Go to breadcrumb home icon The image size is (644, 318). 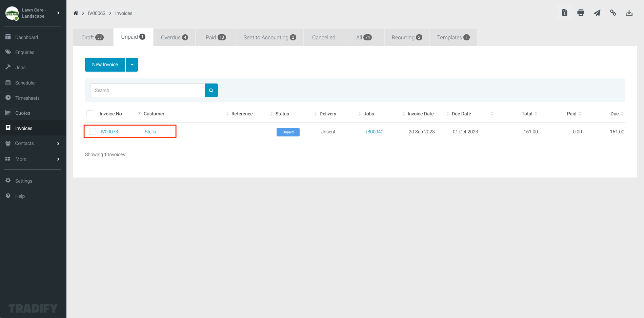coord(76,13)
